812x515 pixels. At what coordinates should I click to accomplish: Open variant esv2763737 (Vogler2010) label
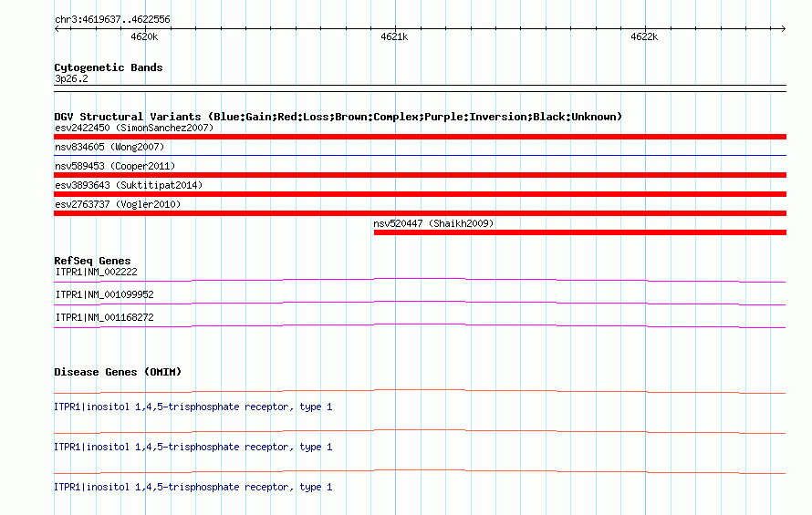pyautogui.click(x=118, y=204)
